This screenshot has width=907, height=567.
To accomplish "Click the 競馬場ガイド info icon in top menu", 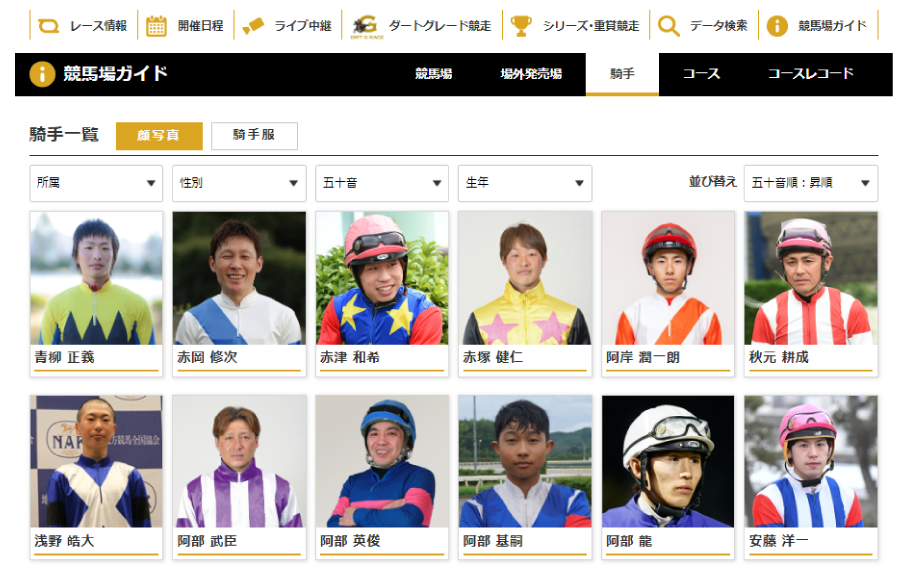I will pos(777,25).
